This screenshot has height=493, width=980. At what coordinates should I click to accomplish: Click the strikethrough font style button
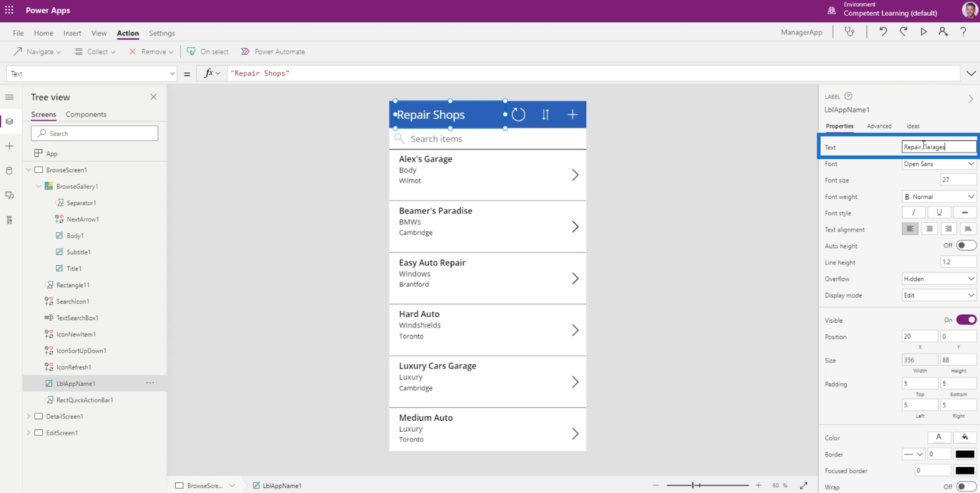click(965, 213)
